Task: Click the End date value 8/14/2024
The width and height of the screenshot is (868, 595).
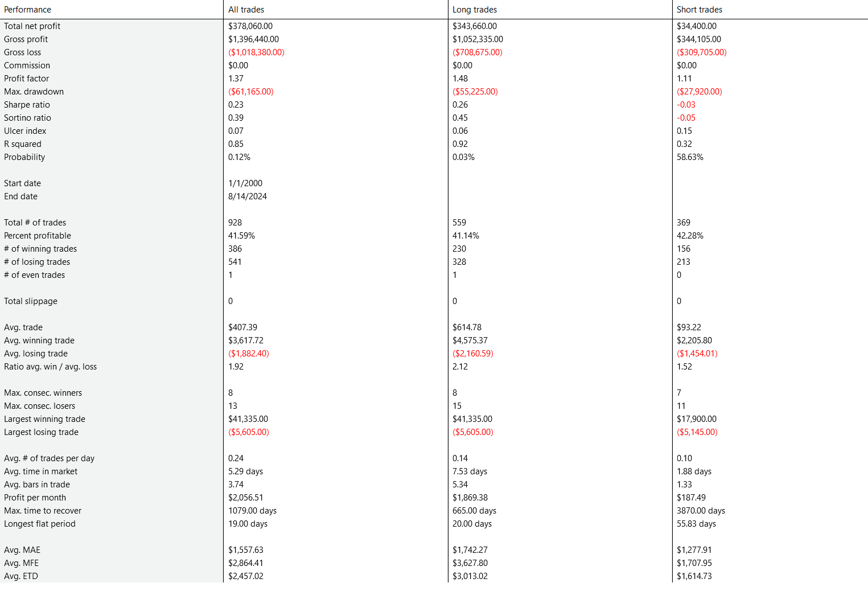Action: click(248, 196)
